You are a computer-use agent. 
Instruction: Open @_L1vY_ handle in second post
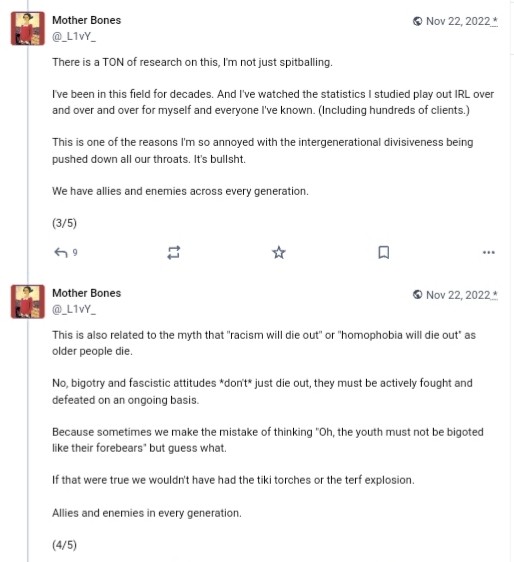(74, 309)
